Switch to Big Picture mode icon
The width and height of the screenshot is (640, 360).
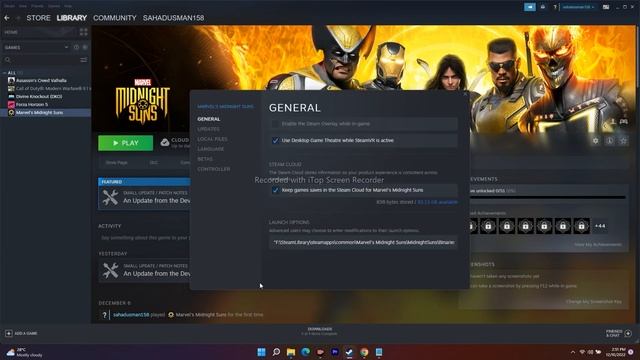pyautogui.click(x=606, y=7)
